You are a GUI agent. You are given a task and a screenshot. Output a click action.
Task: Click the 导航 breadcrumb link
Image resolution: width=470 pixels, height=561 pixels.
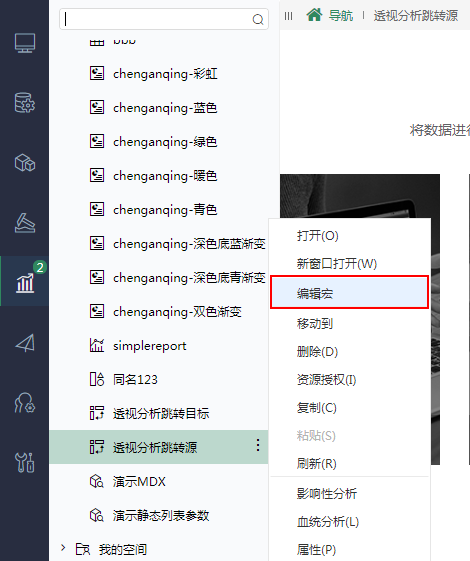tap(341, 16)
